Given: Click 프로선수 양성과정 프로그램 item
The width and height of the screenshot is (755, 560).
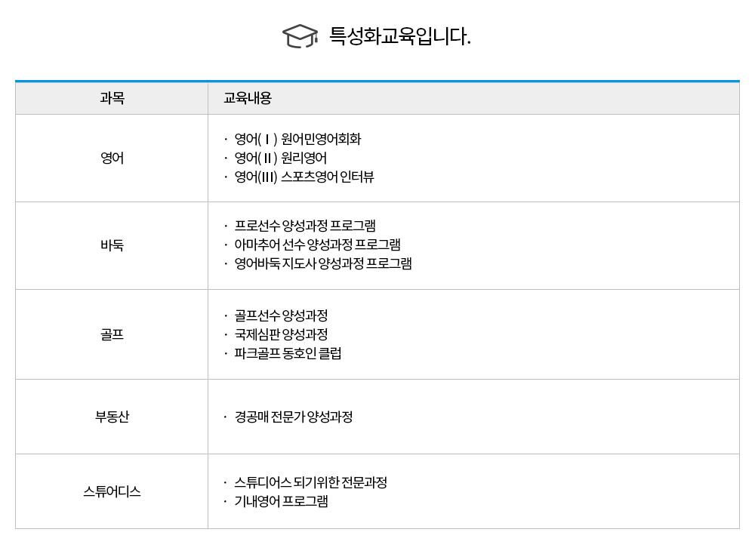Looking at the screenshot, I should [305, 226].
